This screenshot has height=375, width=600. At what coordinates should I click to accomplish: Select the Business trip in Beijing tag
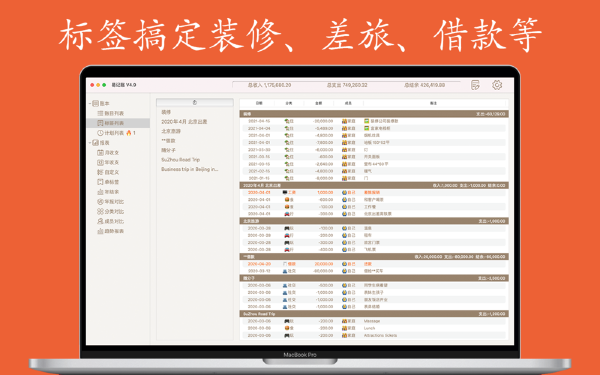pos(190,169)
